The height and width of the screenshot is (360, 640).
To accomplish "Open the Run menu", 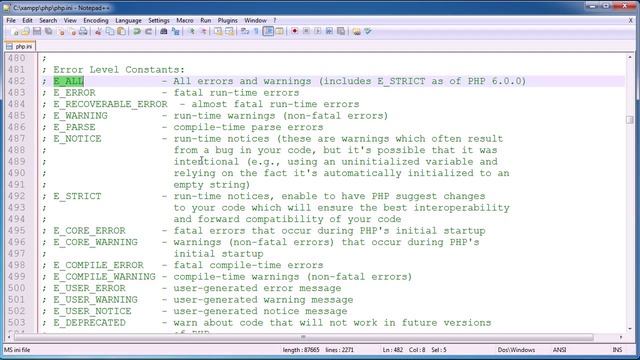I will pos(206,20).
